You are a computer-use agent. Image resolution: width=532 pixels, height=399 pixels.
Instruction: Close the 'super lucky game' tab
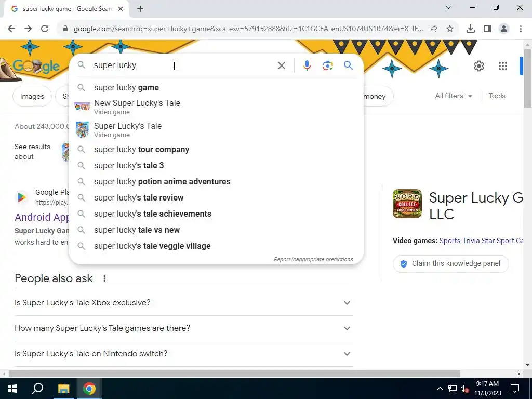tap(121, 9)
